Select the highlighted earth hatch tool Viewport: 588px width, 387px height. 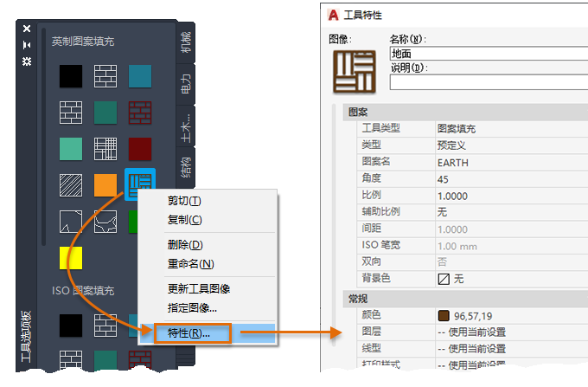tap(140, 179)
